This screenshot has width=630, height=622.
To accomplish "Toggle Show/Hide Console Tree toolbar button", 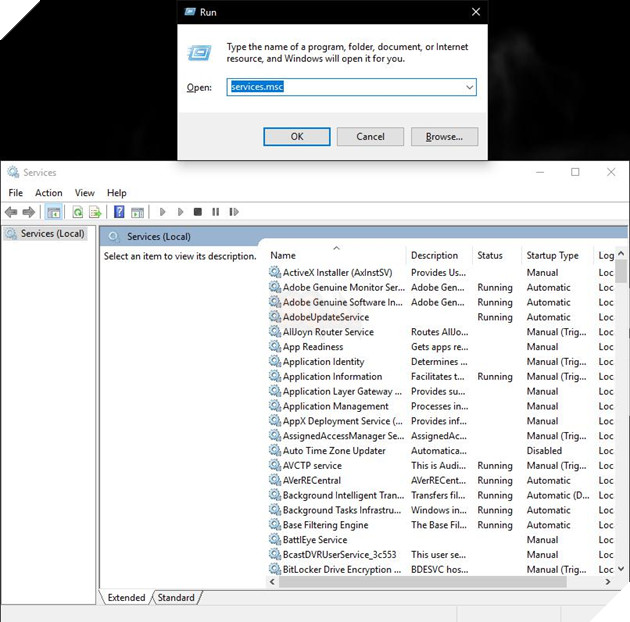I will coord(54,212).
